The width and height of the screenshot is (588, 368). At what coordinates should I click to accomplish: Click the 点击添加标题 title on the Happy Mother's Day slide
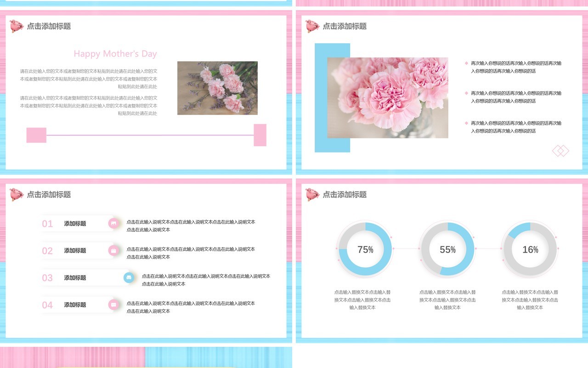click(x=49, y=26)
